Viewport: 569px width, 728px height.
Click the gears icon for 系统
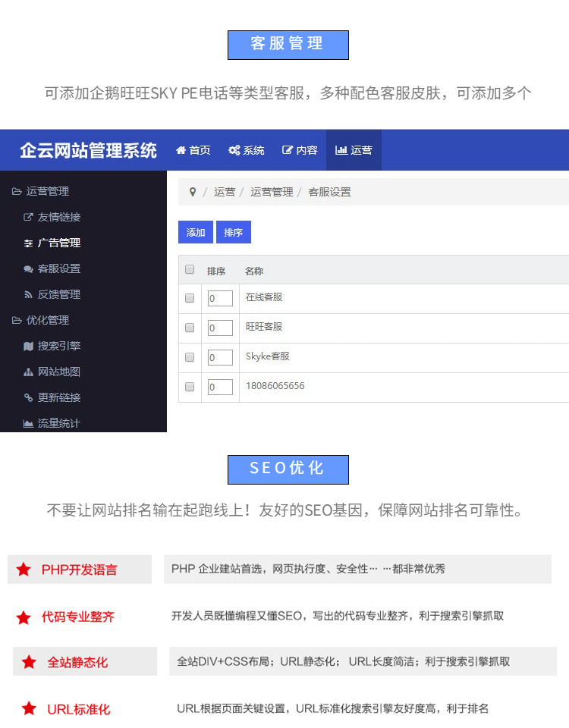(x=234, y=150)
